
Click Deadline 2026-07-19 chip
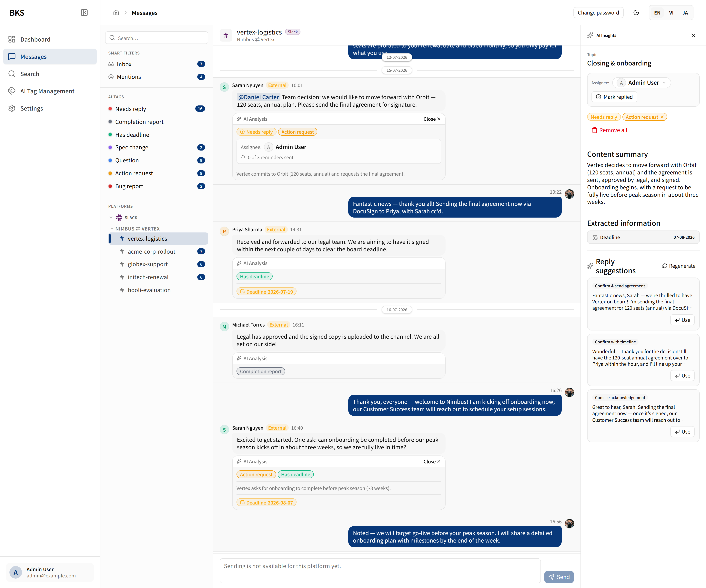[x=266, y=292]
